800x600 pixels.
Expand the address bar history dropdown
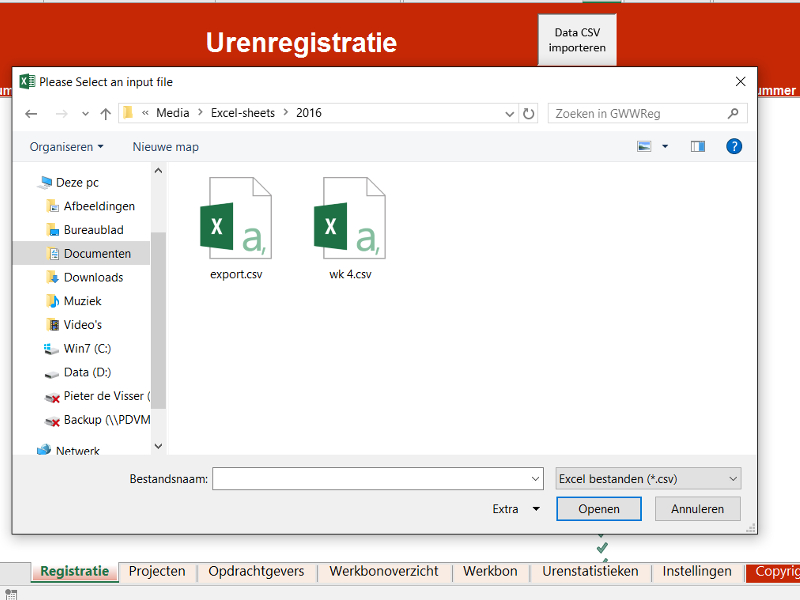coord(509,114)
